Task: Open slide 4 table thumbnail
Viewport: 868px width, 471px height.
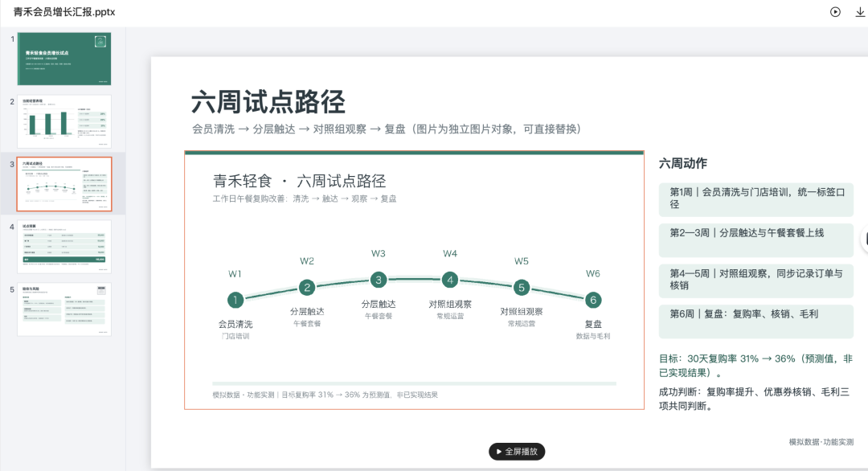Action: pyautogui.click(x=64, y=246)
